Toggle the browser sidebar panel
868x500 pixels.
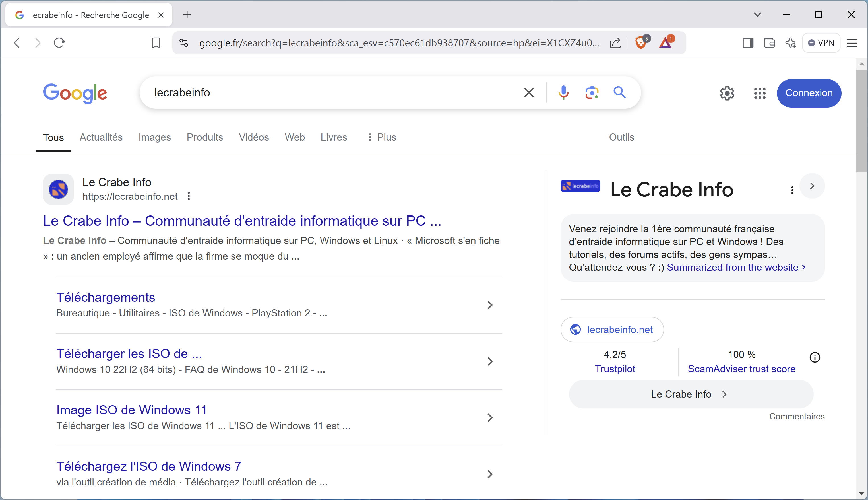tap(748, 43)
